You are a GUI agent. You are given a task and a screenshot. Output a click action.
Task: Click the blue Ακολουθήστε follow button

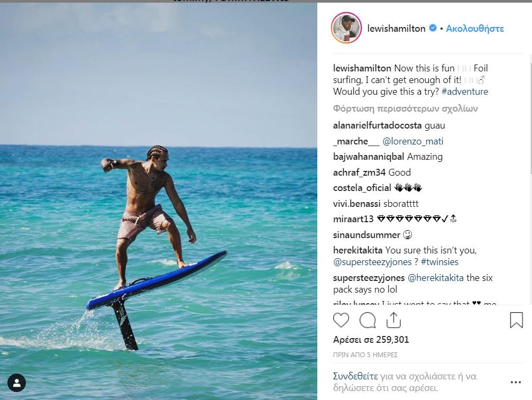[475, 29]
